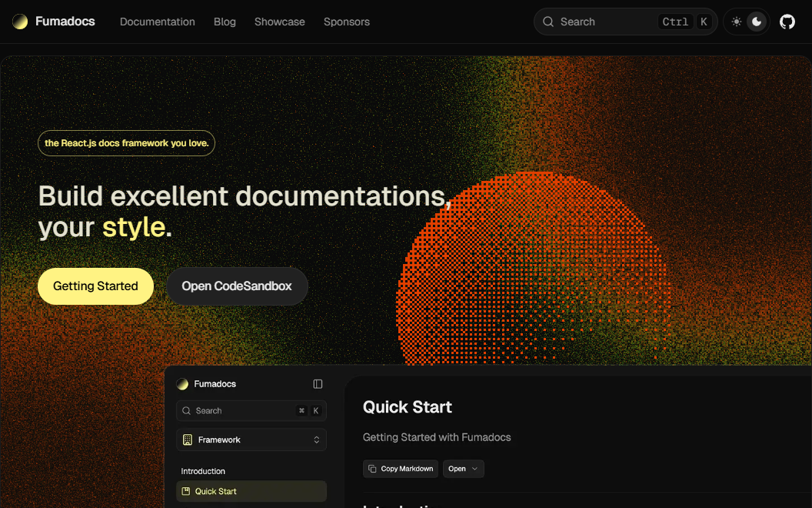The width and height of the screenshot is (812, 508).
Task: Switch to light mode with sun icon
Action: tap(737, 22)
